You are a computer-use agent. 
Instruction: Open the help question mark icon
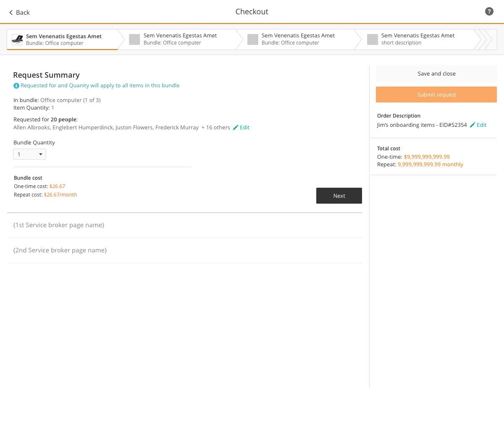pos(489,11)
